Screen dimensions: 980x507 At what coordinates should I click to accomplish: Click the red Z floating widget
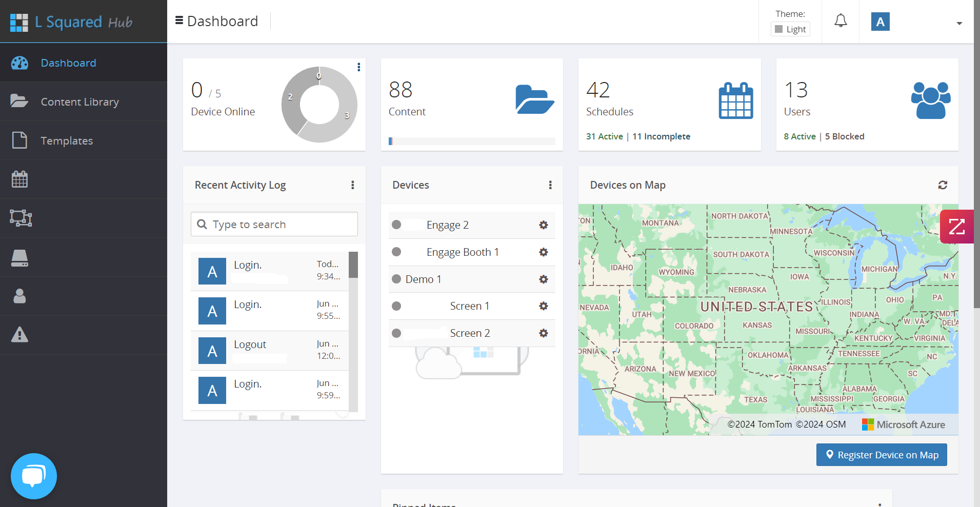[x=956, y=227]
